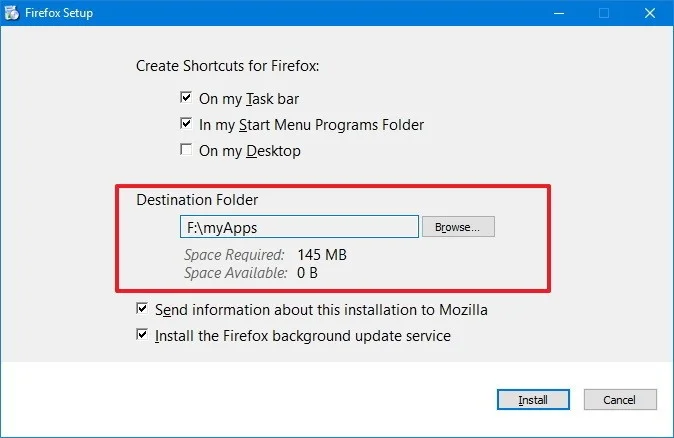
Task: Cancel the Firefox installation
Action: click(620, 400)
